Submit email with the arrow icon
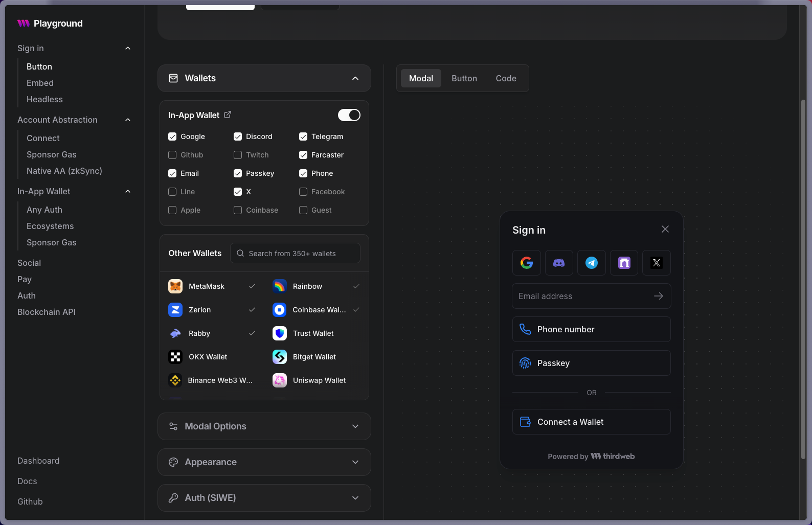 point(659,296)
